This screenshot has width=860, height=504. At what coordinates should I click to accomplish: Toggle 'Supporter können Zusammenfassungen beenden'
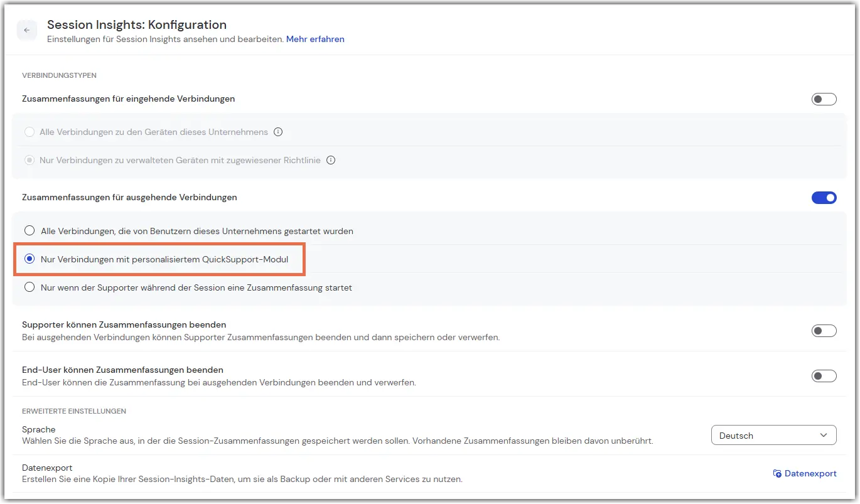(x=824, y=331)
